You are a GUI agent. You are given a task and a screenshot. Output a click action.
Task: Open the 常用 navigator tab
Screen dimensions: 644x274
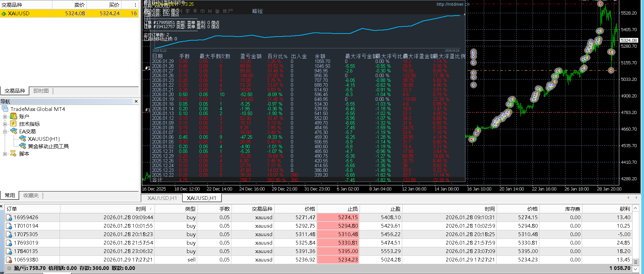coord(10,196)
